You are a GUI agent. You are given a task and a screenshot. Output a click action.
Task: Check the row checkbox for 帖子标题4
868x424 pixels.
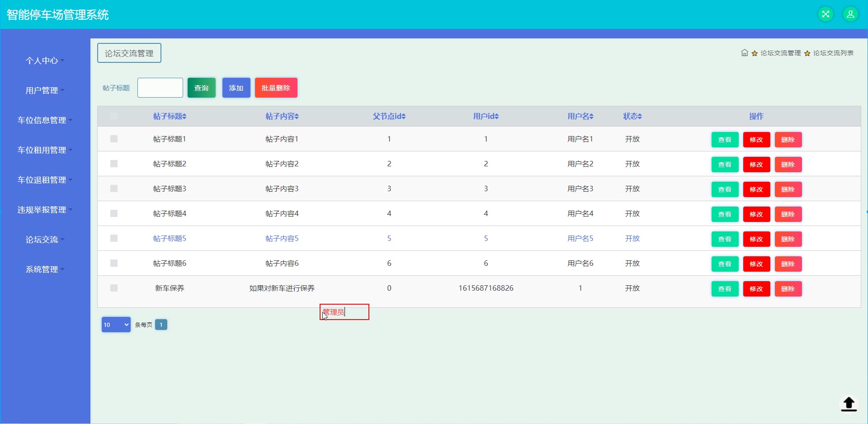click(114, 213)
